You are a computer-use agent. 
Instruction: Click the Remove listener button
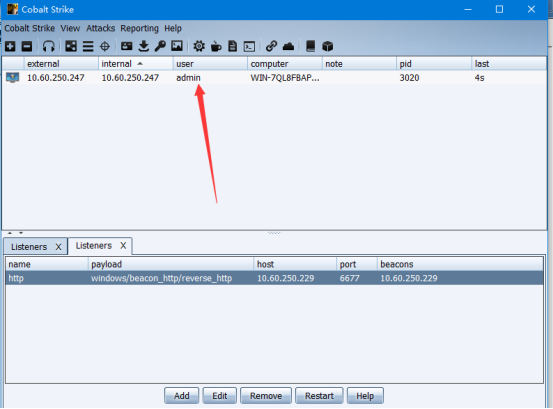pyautogui.click(x=266, y=396)
